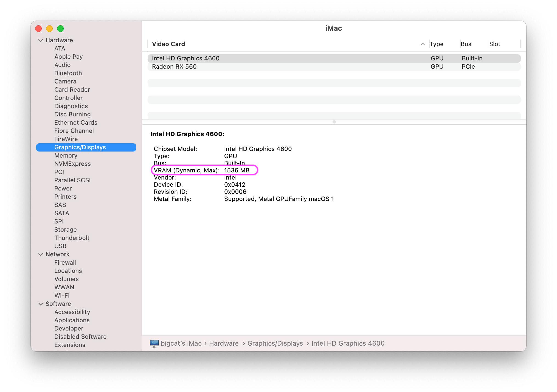The image size is (557, 392).
Task: Collapse the Network section chevron
Action: point(41,254)
